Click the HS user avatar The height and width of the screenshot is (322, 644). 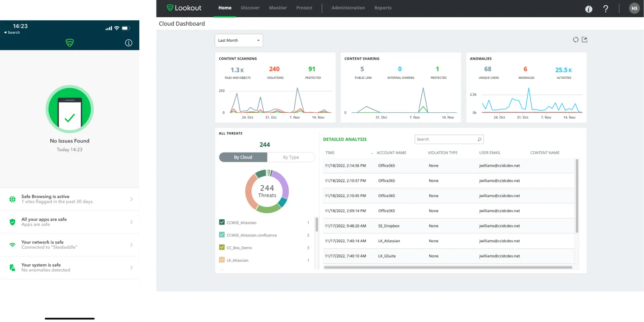pos(634,8)
